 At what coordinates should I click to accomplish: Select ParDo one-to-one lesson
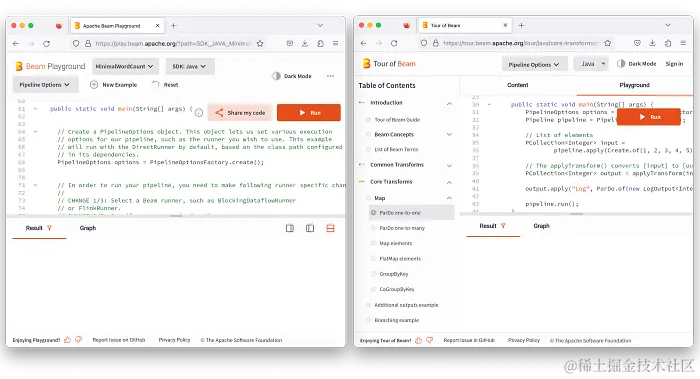click(x=411, y=213)
